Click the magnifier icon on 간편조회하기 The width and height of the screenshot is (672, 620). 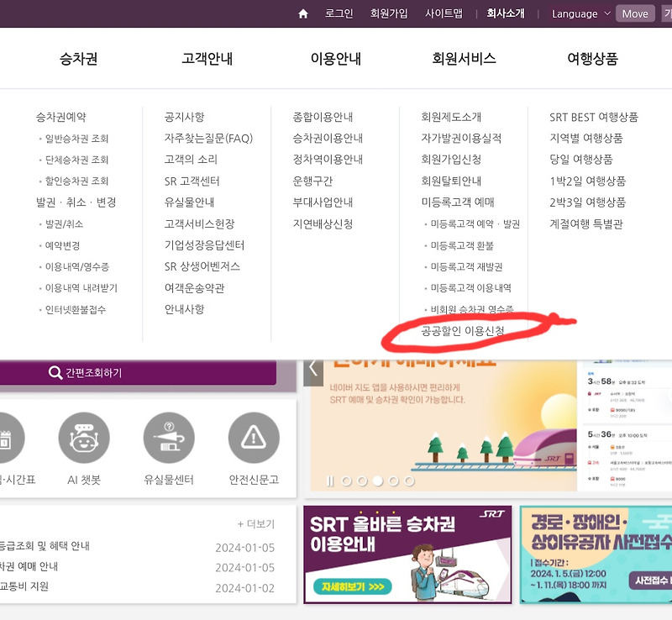pos(53,372)
